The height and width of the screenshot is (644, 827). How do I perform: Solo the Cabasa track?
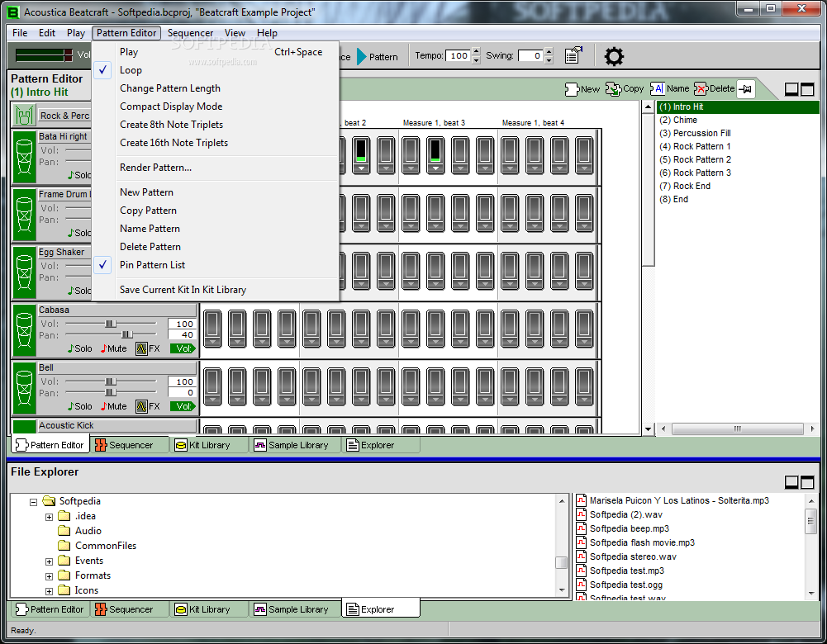[79, 348]
